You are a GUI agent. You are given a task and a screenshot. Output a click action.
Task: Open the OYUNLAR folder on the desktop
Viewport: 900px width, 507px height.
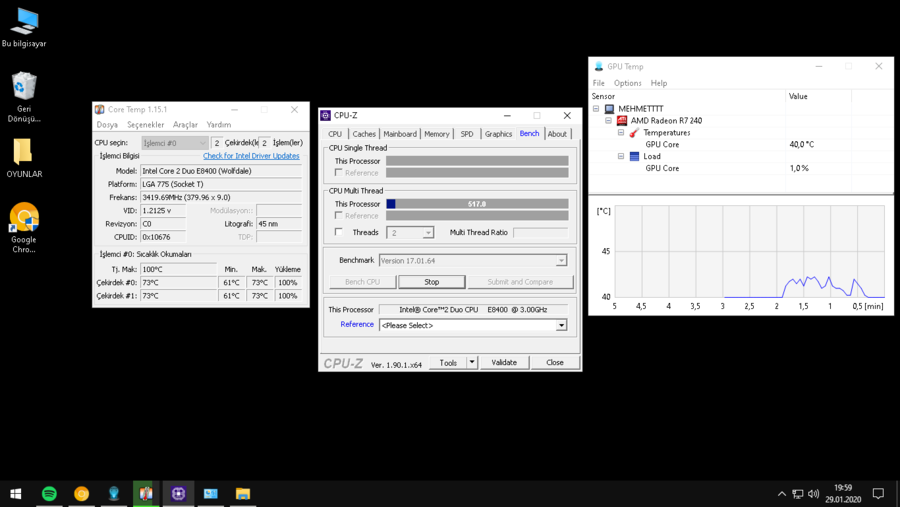click(24, 158)
